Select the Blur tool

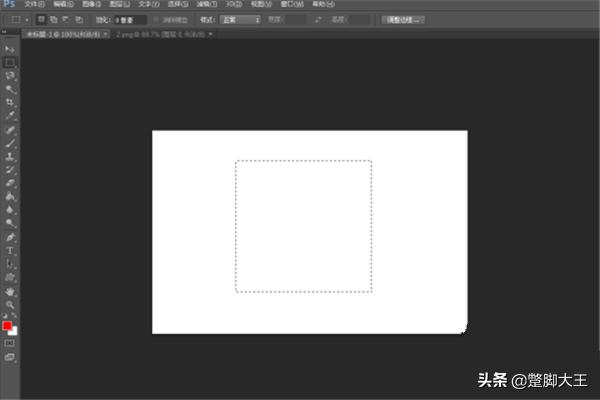pyautogui.click(x=10, y=210)
